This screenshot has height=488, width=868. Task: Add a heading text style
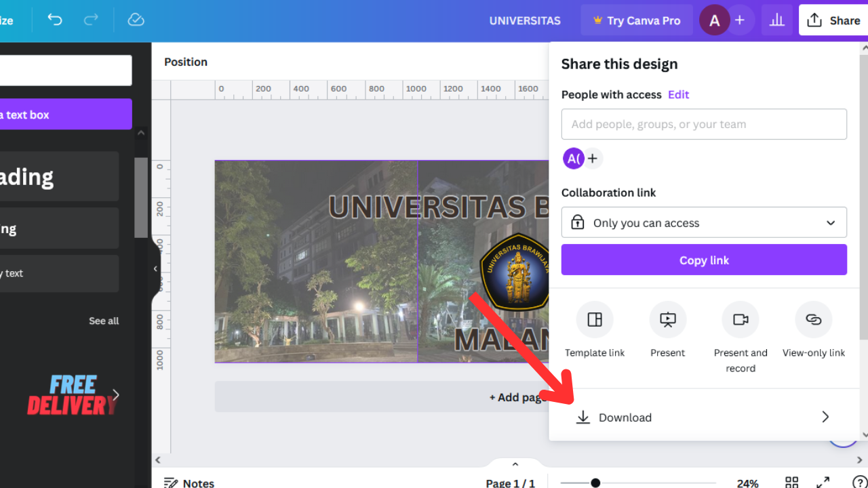[x=59, y=176]
